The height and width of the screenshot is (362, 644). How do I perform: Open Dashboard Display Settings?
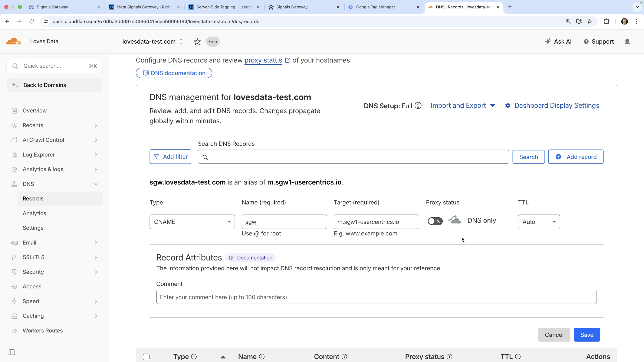click(552, 106)
